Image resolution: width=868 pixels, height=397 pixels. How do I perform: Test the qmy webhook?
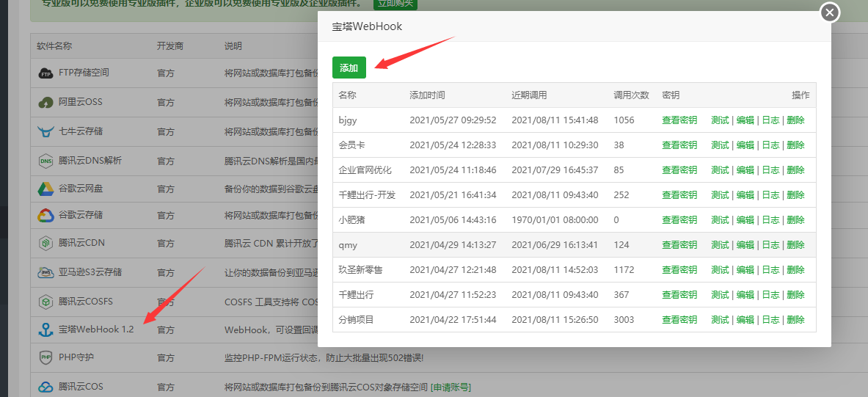tap(721, 245)
